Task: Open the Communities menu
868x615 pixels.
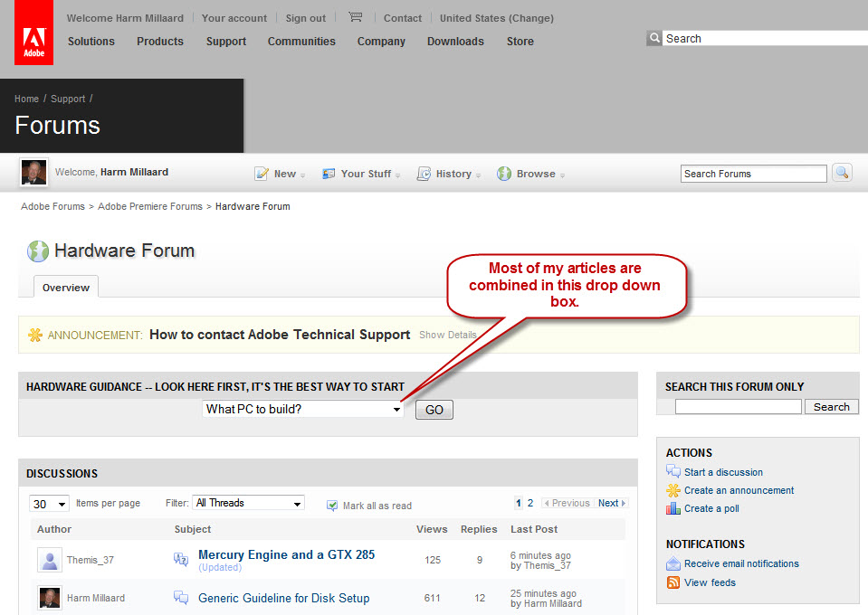Action: point(301,42)
